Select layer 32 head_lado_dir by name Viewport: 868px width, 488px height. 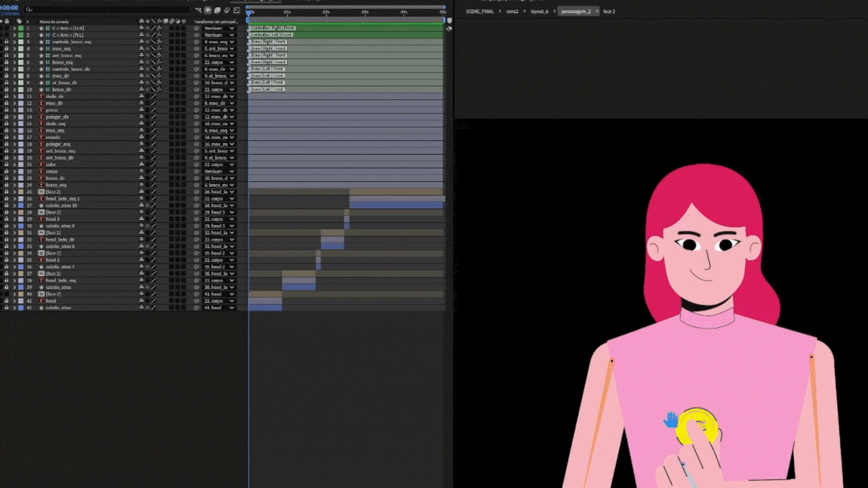point(60,239)
